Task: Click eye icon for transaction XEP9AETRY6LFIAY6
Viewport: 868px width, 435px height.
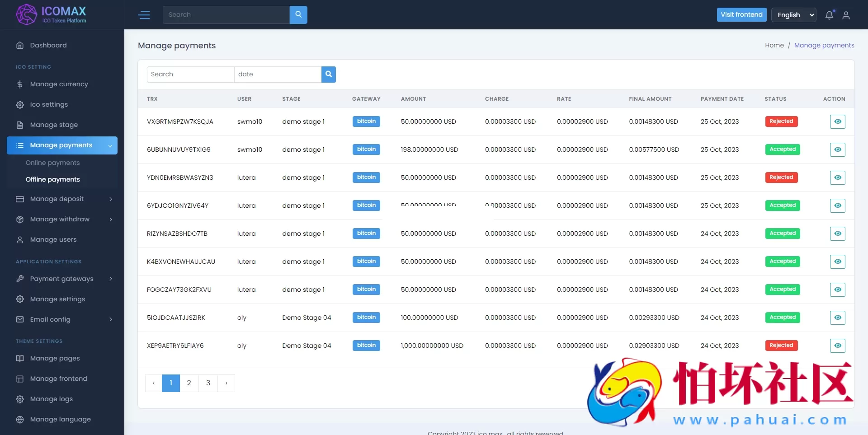Action: click(x=837, y=346)
